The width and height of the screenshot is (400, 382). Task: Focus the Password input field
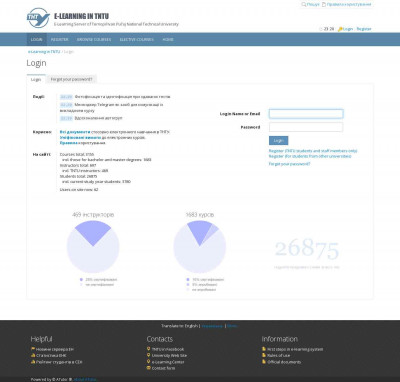click(306, 127)
